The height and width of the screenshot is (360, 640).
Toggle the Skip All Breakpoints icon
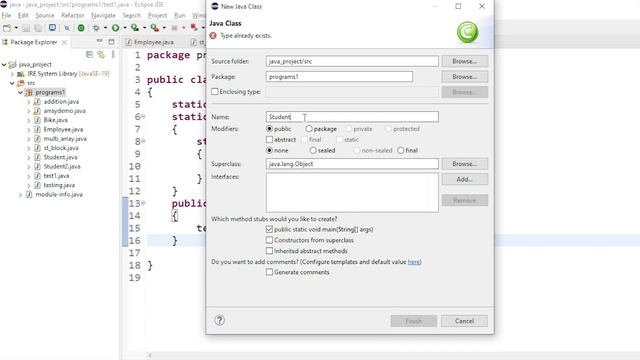point(67,28)
